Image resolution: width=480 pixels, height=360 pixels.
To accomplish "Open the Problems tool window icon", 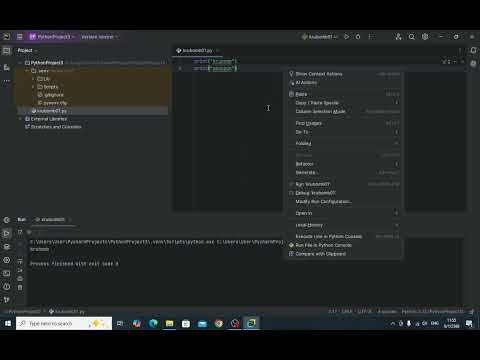I will coord(7,287).
